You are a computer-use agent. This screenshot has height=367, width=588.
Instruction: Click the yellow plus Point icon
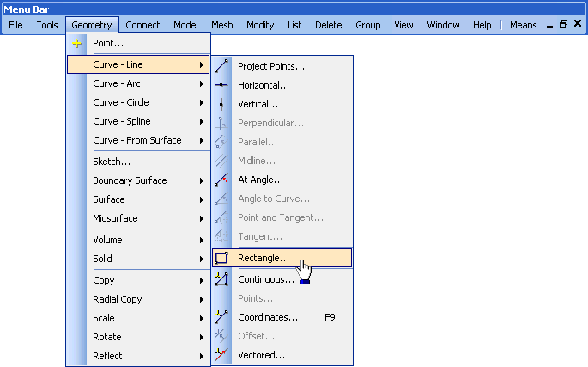click(77, 43)
